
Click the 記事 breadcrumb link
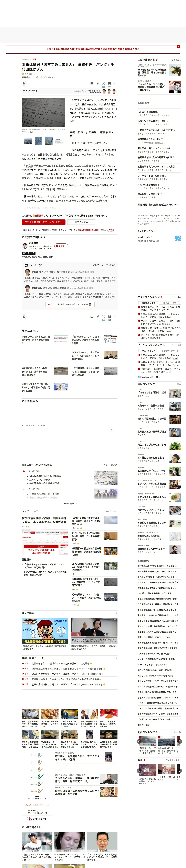34,59
